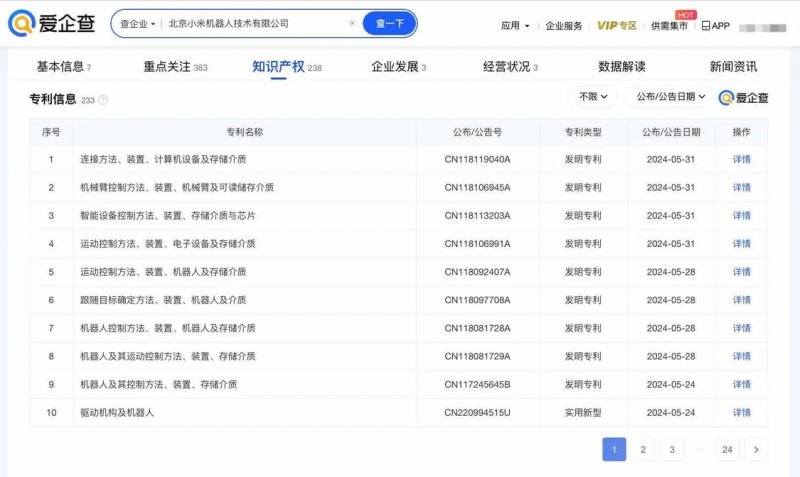Click the company name search input field
This screenshot has width=800, height=477.
255,23
